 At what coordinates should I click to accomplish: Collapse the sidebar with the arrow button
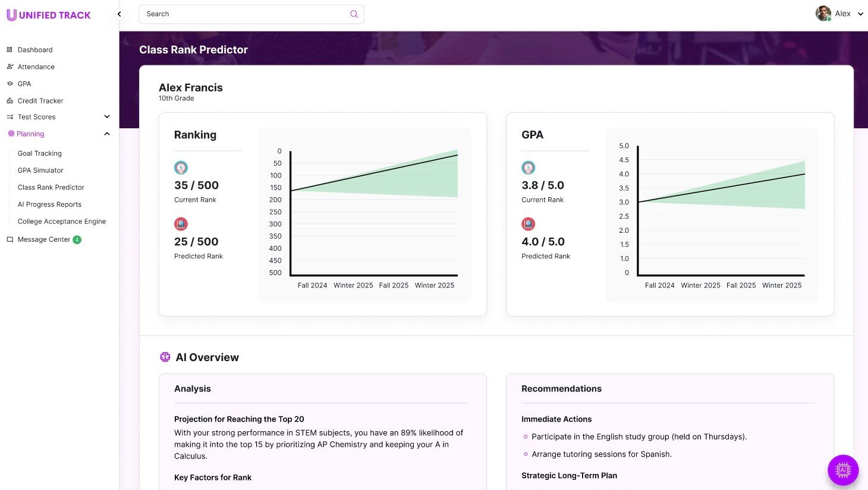(x=119, y=14)
